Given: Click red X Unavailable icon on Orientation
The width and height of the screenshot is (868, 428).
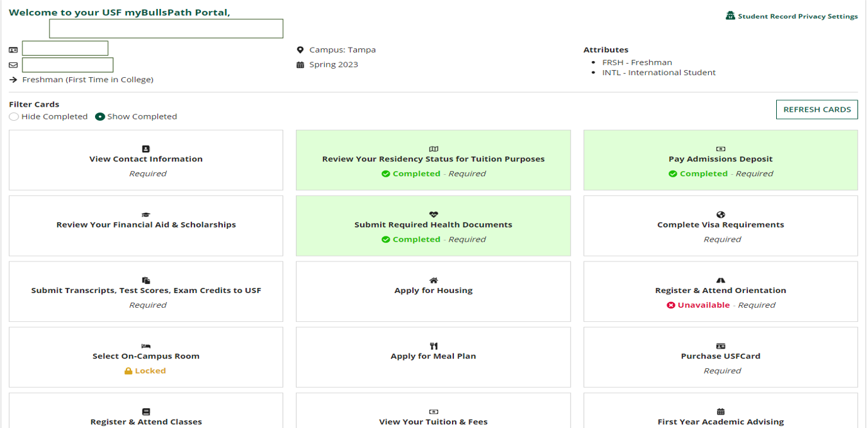Looking at the screenshot, I should tap(671, 305).
